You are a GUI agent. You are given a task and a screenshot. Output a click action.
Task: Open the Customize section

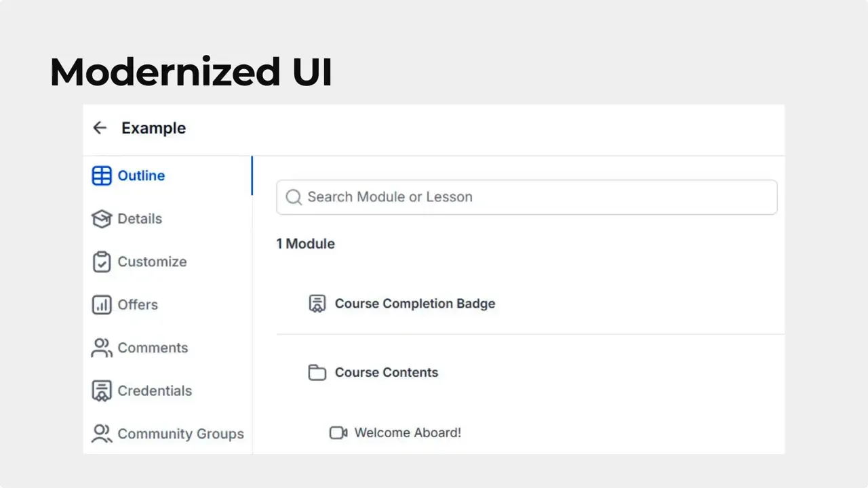tap(152, 262)
